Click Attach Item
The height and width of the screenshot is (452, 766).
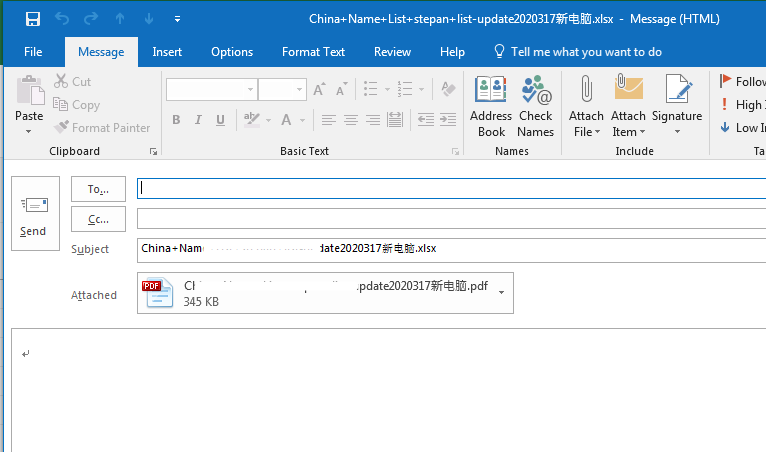[x=628, y=107]
